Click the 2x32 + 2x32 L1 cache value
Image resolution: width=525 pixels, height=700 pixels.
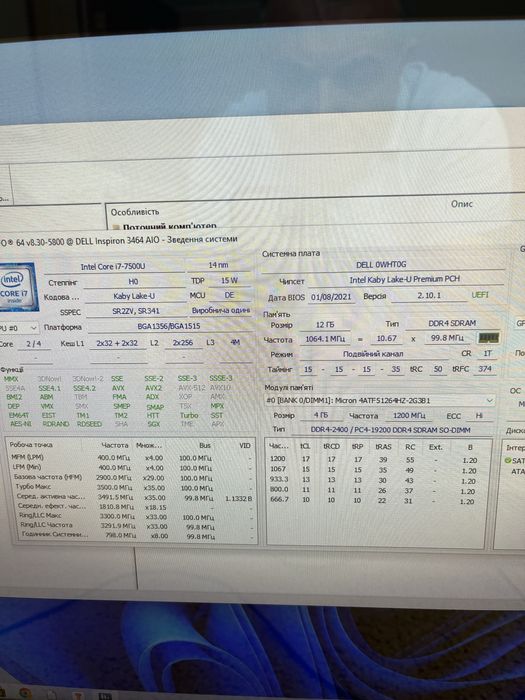click(117, 343)
